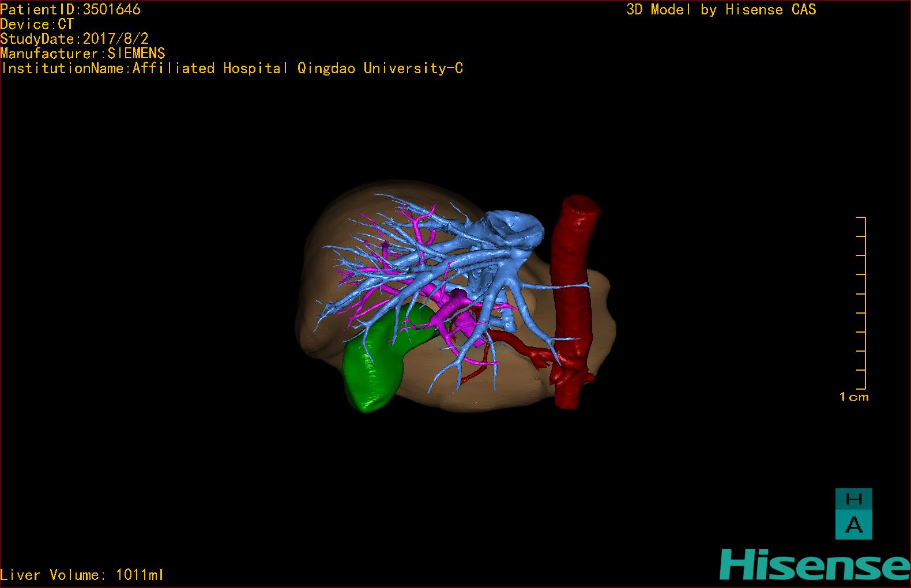The image size is (911, 588).
Task: Click the '3D Model by Hisense CAS' title
Action: click(721, 10)
